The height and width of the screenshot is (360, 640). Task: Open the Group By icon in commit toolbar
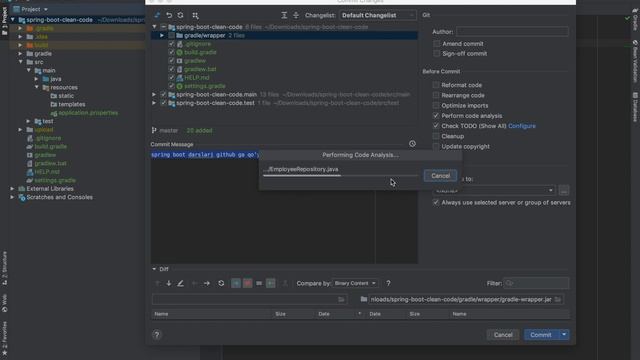point(196,16)
